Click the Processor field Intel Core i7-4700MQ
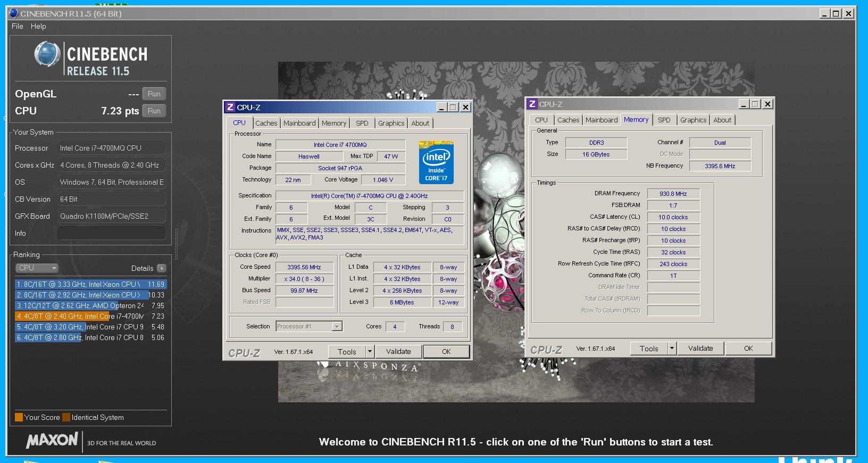868x463 pixels. pyautogui.click(x=112, y=148)
